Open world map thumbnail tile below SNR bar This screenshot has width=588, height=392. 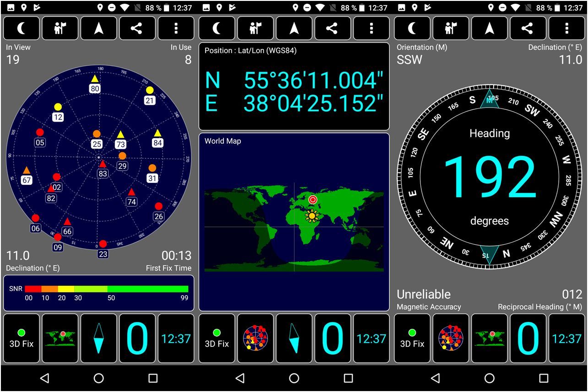(60, 338)
